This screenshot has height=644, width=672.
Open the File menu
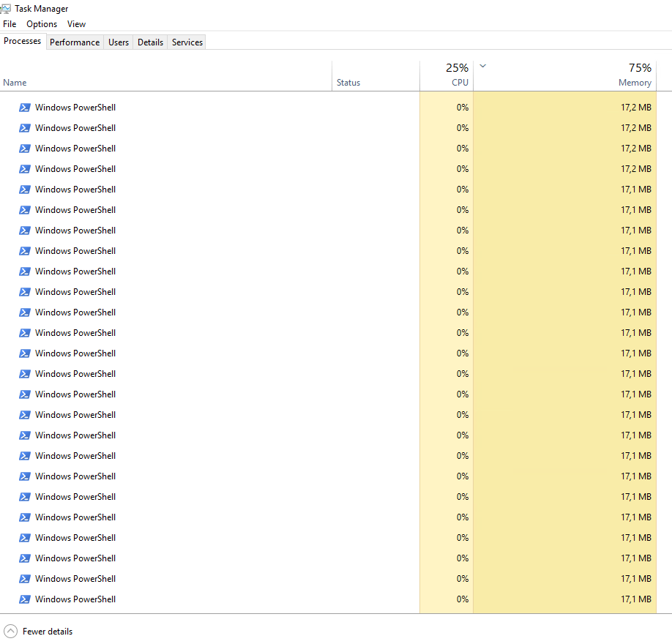[10, 24]
